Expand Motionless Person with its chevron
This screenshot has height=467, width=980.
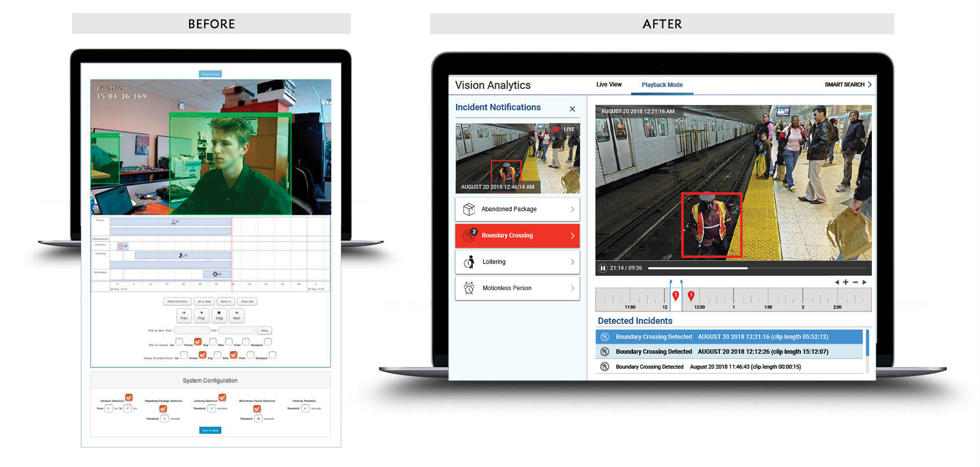(572, 288)
